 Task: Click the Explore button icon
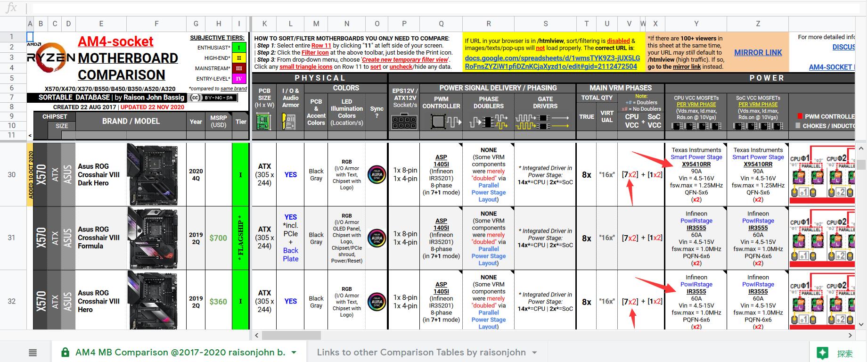(823, 353)
